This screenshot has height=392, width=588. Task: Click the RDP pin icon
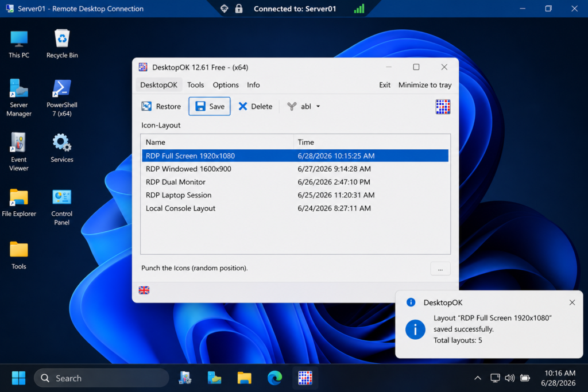[225, 9]
